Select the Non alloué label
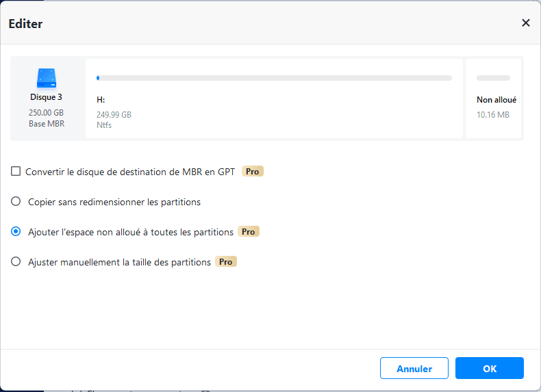 (x=496, y=100)
